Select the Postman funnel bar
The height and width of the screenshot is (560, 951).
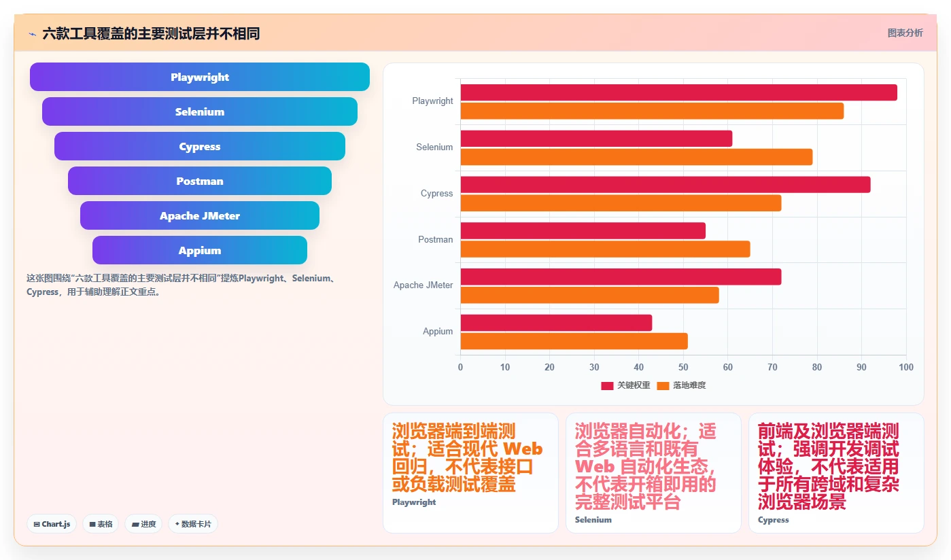(200, 181)
